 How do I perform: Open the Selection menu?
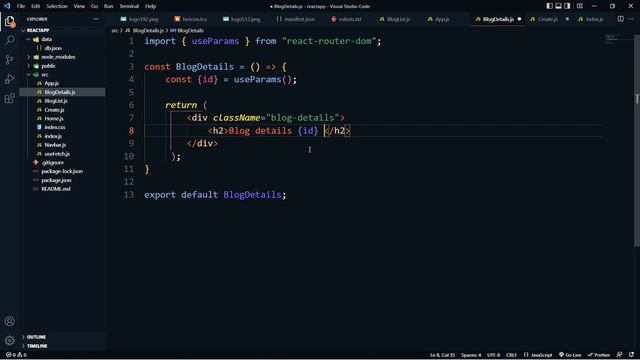[x=57, y=6]
